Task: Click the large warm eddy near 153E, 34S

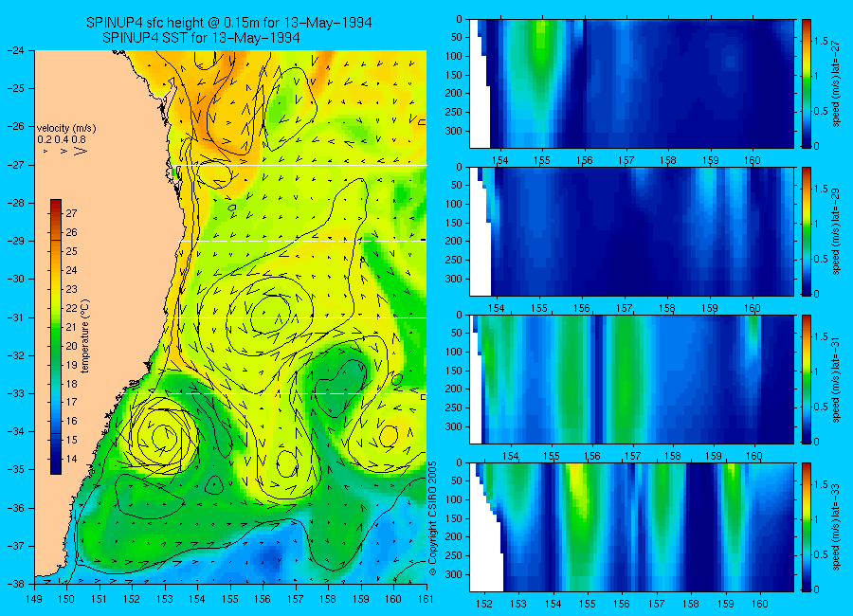Action: [x=163, y=435]
